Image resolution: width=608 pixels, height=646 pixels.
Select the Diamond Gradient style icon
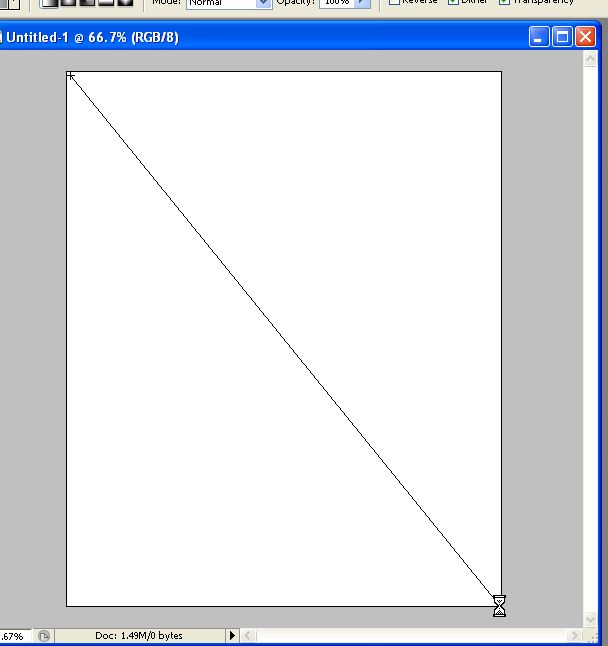pyautogui.click(x=125, y=2)
